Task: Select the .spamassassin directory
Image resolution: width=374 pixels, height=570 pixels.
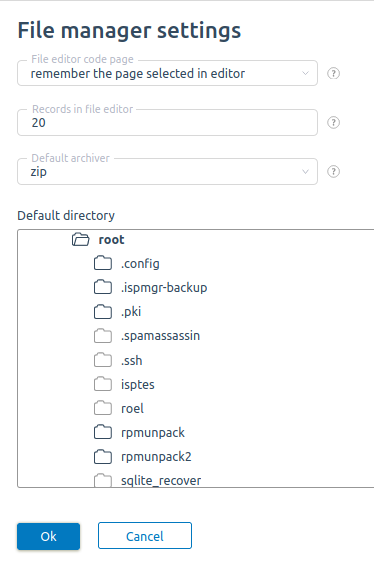Action: [x=160, y=336]
